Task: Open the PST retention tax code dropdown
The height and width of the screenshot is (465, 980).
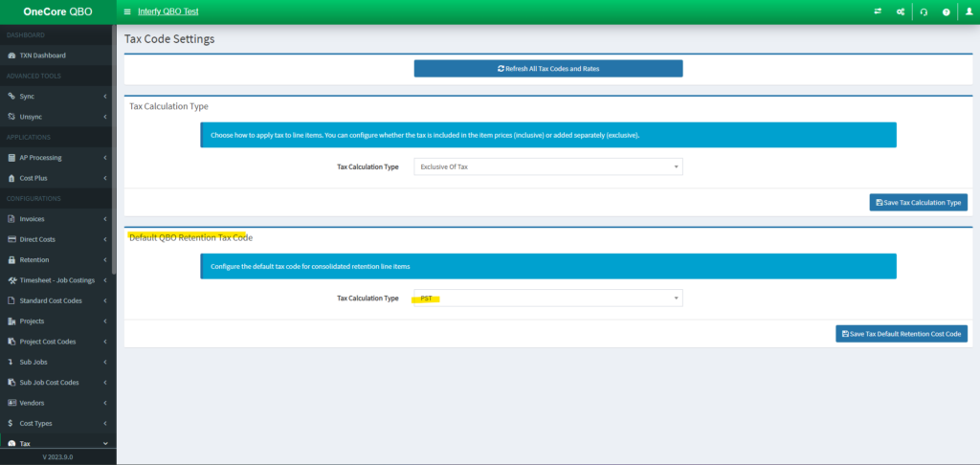Action: pyautogui.click(x=547, y=299)
